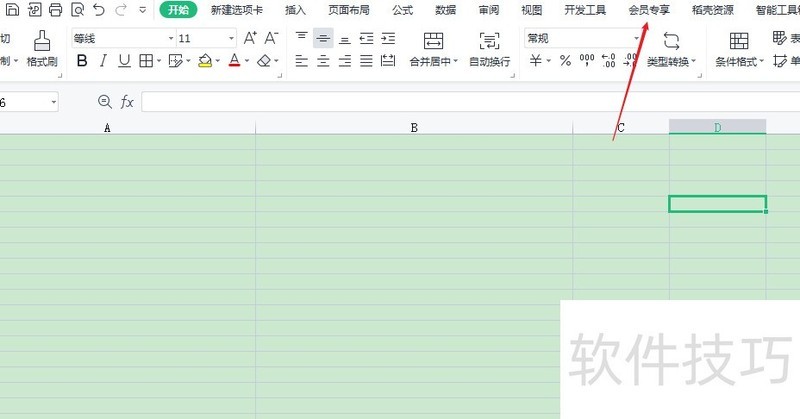This screenshot has height=419, width=800.
Task: Expand the font color dropdown arrow
Action: point(247,61)
